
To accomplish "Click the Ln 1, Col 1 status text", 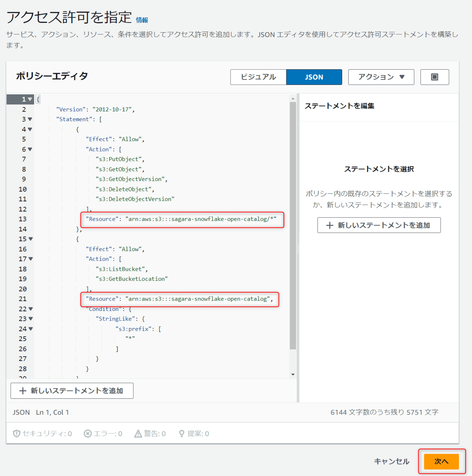I will tap(52, 412).
